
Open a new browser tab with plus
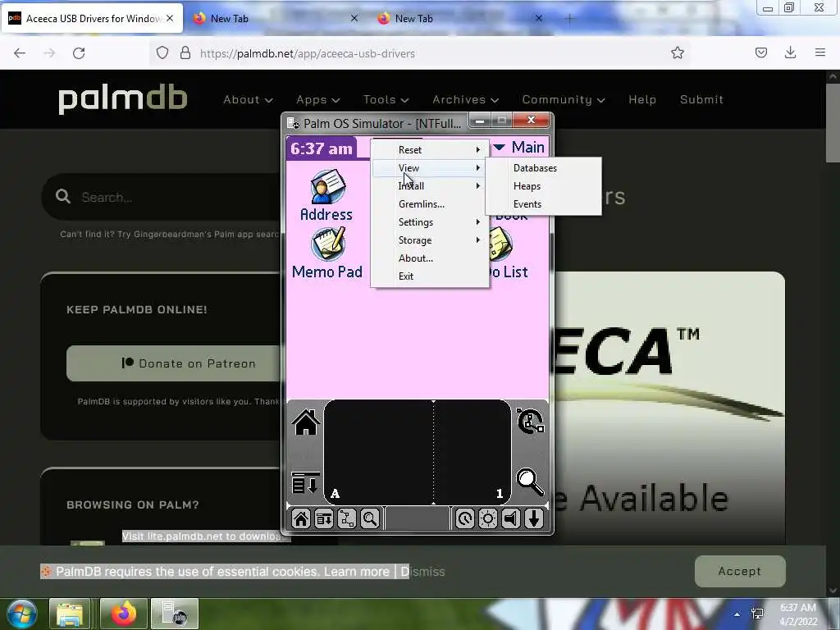click(569, 19)
